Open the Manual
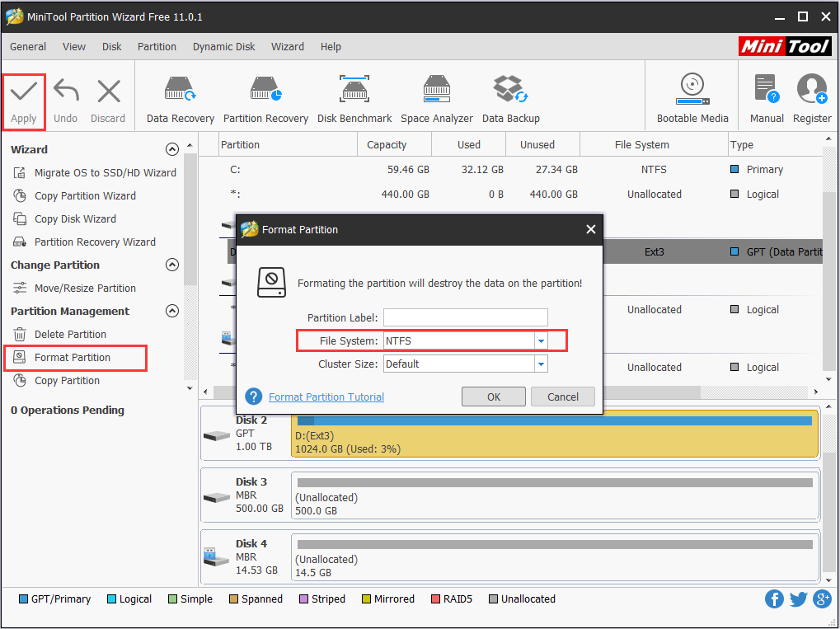 [766, 100]
